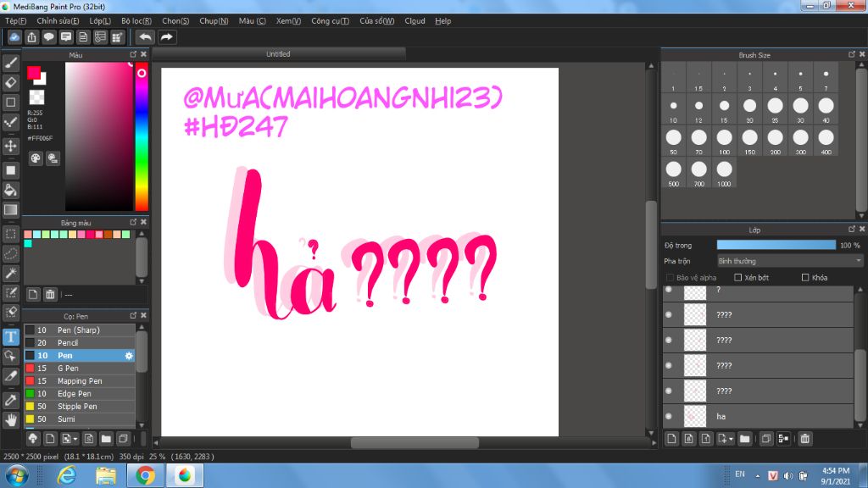Open the Windows Start menu
868x488 pixels.
[x=17, y=476]
